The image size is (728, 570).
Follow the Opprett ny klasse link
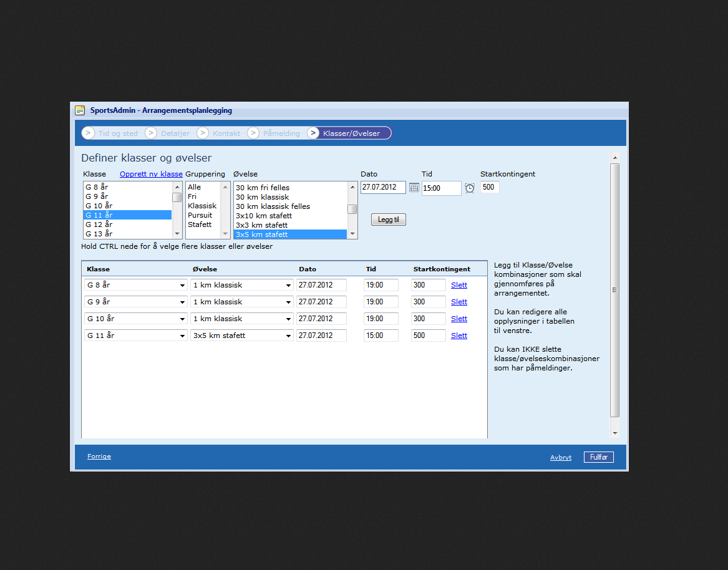coord(151,174)
